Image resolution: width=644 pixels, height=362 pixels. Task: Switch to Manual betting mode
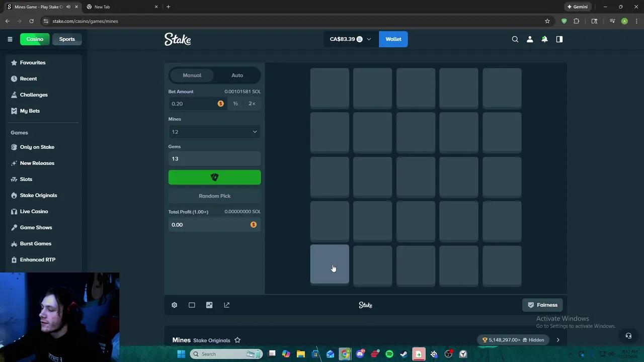pyautogui.click(x=192, y=75)
